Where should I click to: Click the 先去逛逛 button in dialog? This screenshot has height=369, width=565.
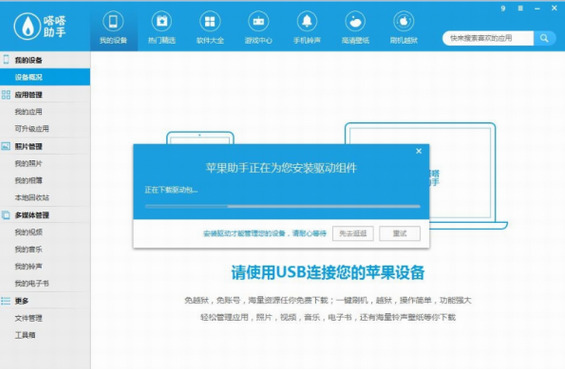click(353, 234)
